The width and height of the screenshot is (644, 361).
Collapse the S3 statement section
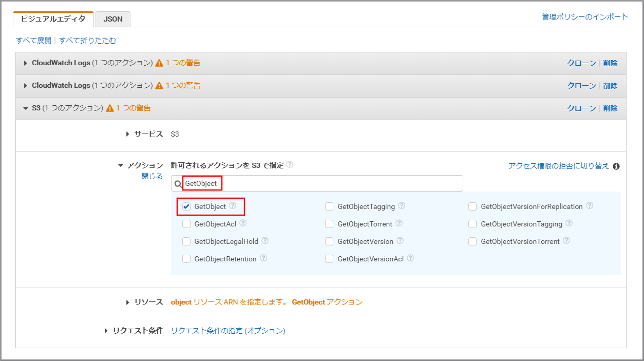26,108
